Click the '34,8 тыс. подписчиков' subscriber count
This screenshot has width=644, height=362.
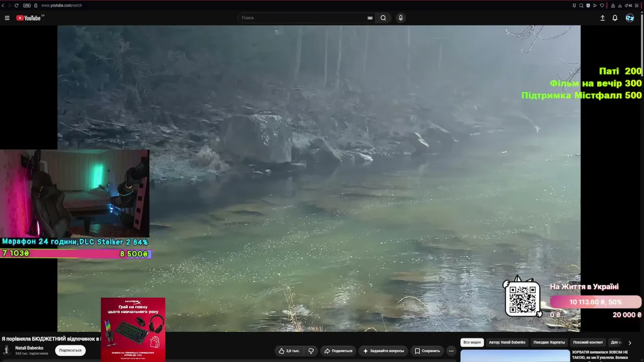click(32, 353)
